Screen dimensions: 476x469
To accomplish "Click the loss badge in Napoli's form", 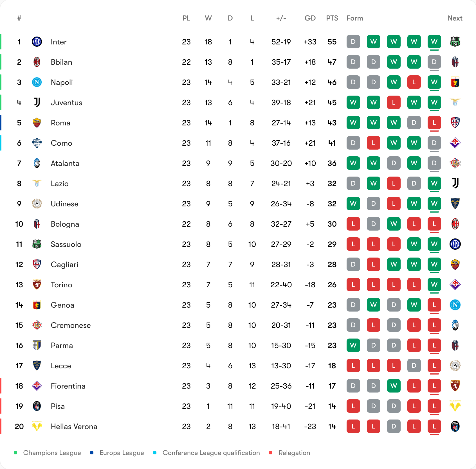I will 414,82.
